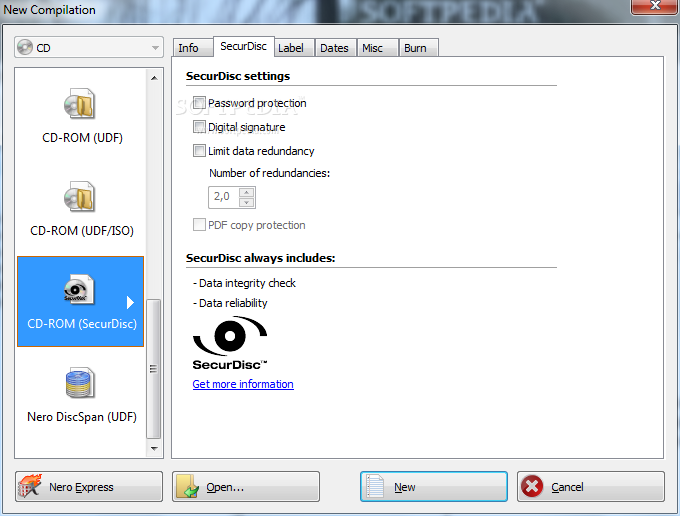Click the red X icon on Cancel
This screenshot has width=680, height=516.
(x=532, y=486)
